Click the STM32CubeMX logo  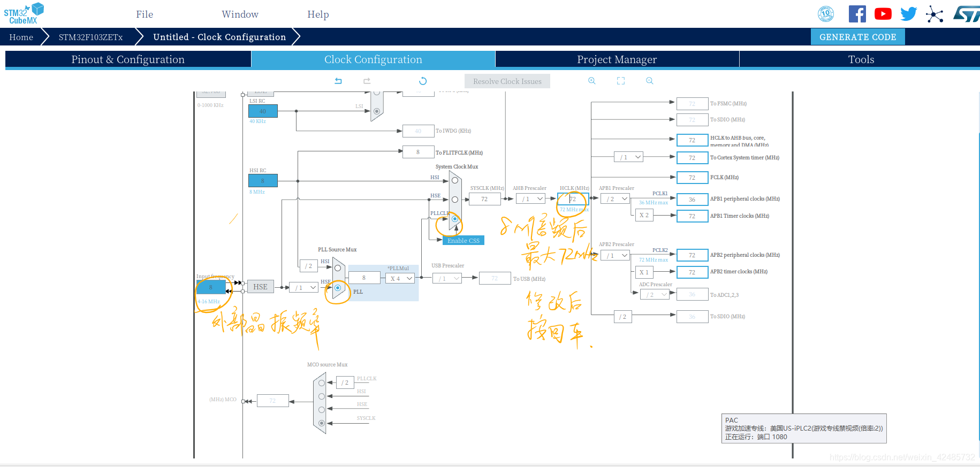24,13
